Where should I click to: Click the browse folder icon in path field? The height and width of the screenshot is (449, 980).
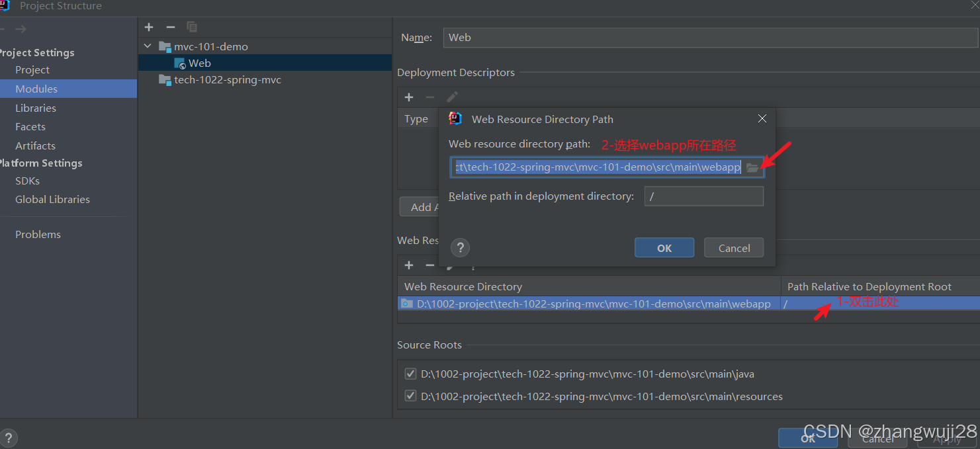pos(752,167)
